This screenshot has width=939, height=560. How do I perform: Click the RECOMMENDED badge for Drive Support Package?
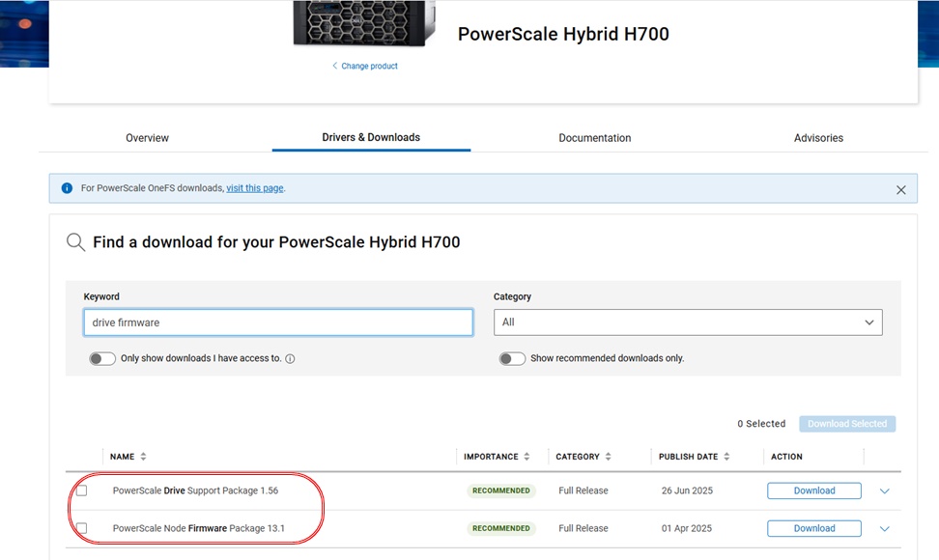point(501,490)
